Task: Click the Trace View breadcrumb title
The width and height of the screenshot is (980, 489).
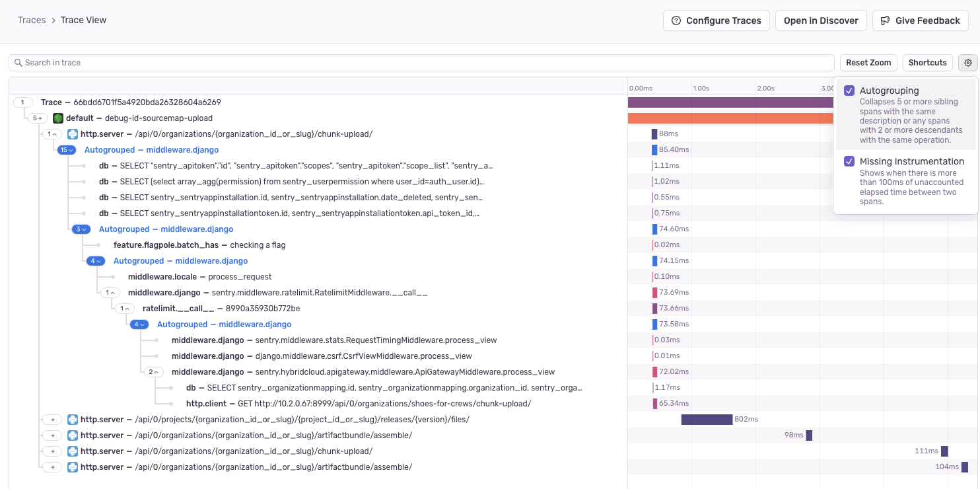Action: (83, 20)
